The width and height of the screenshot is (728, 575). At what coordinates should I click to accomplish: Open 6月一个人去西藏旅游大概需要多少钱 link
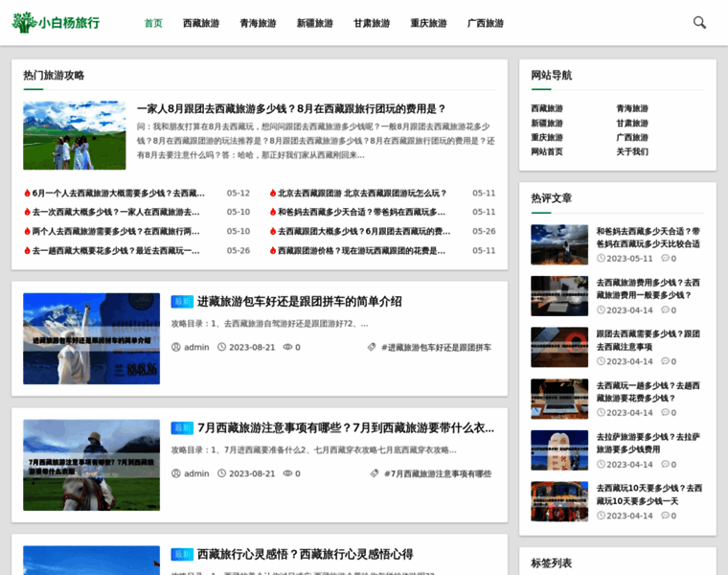(119, 193)
